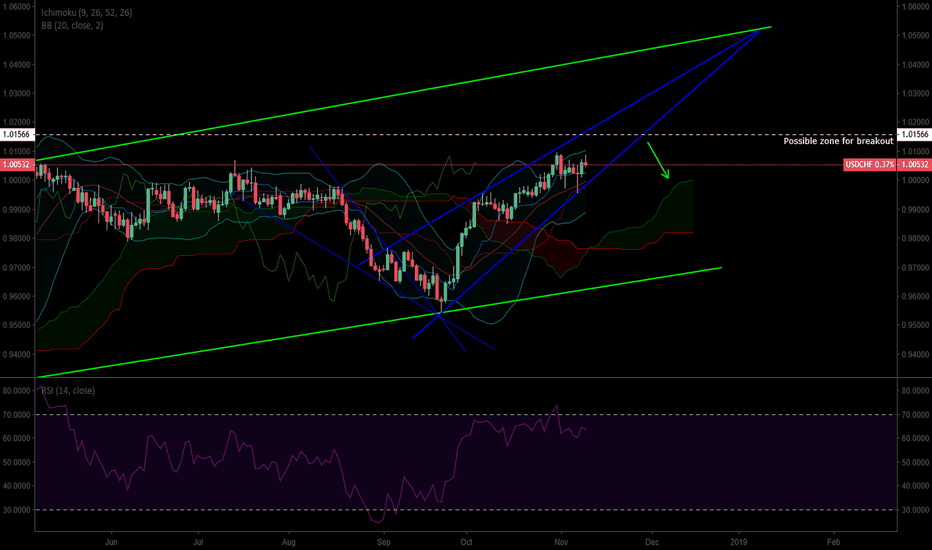Click the Jun label on time axis
This screenshot has height=550, width=932.
coord(111,542)
